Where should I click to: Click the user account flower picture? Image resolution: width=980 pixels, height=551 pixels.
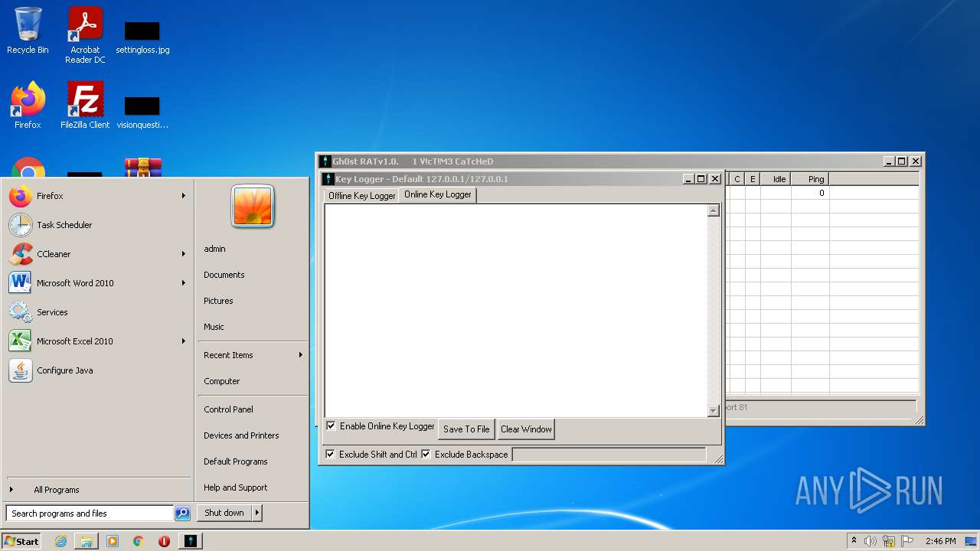tap(253, 206)
